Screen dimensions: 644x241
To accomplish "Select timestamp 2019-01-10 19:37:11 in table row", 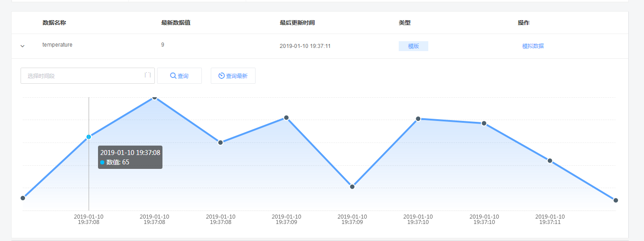I will coord(305,46).
